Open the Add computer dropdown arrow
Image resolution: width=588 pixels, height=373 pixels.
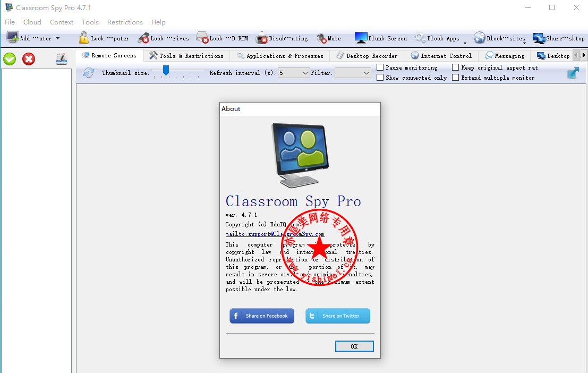[57, 38]
